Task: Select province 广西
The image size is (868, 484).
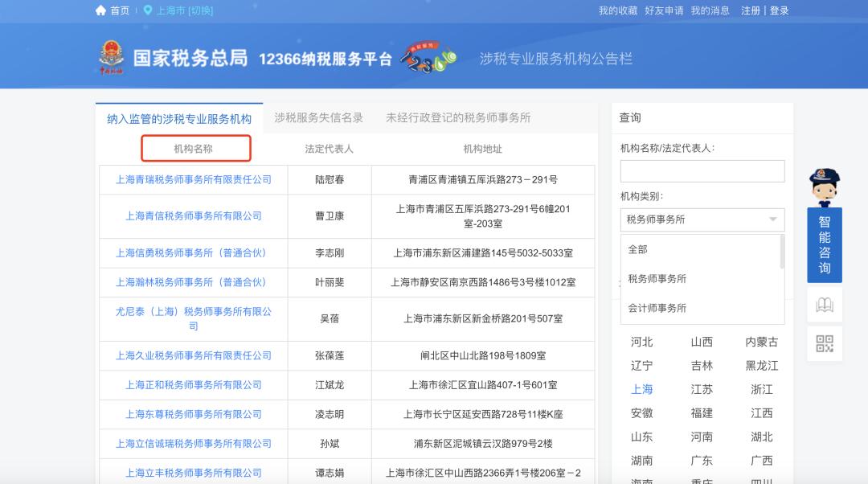Action: pyautogui.click(x=762, y=461)
